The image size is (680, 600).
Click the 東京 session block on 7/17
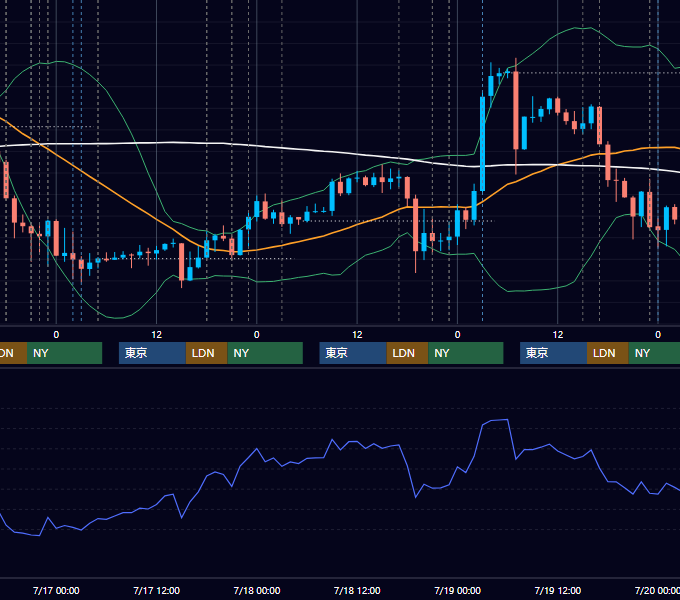(x=152, y=353)
